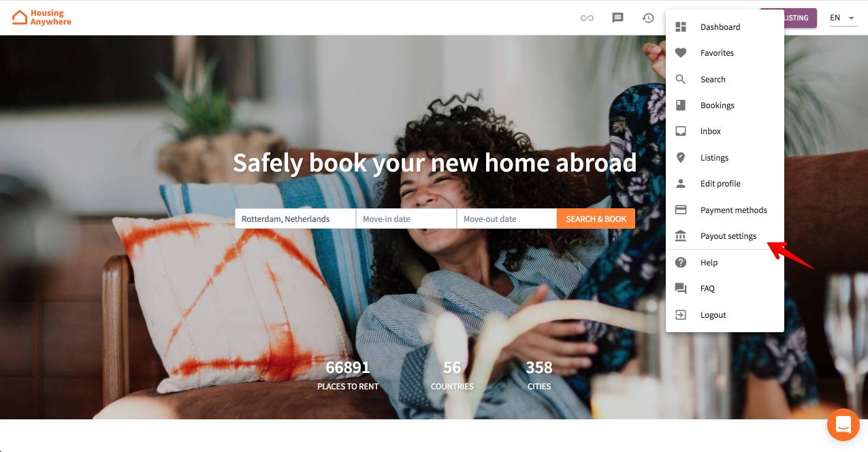Viewport: 868px width, 452px height.
Task: Expand the EN language dropdown
Action: coord(843,18)
